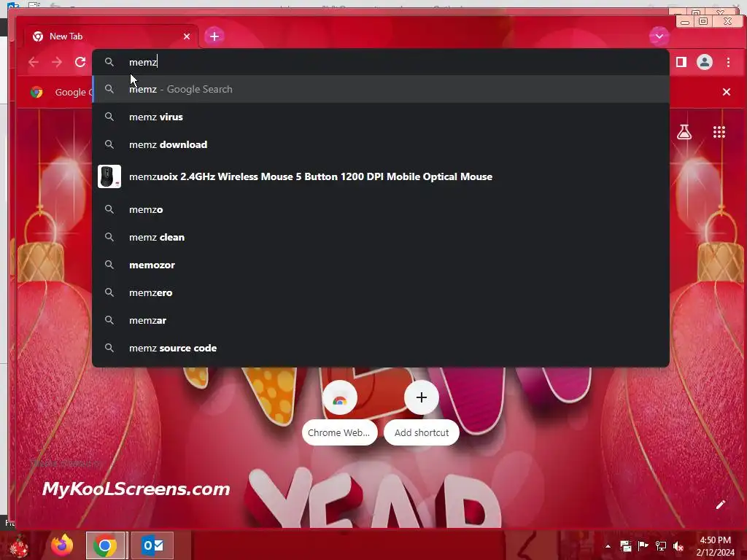
Task: Click the Add shortcut plus icon
Action: point(422,397)
